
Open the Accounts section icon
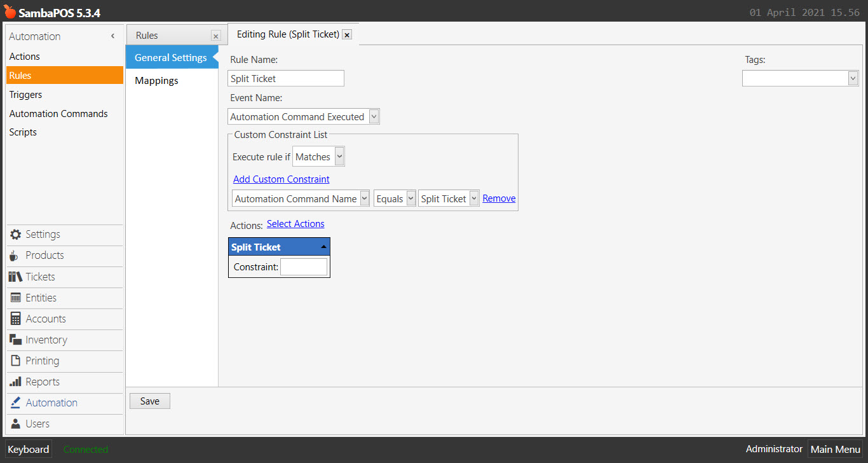click(x=14, y=319)
